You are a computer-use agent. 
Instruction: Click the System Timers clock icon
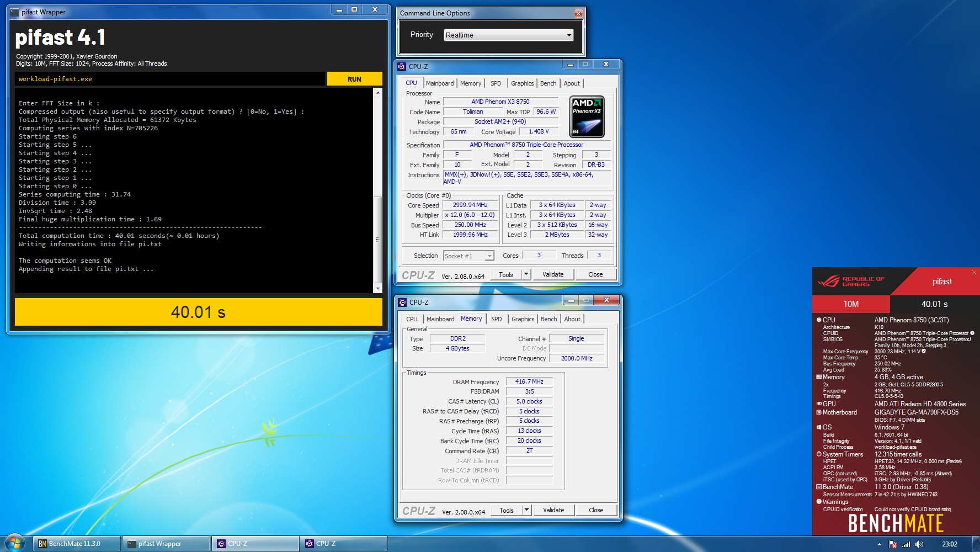819,454
